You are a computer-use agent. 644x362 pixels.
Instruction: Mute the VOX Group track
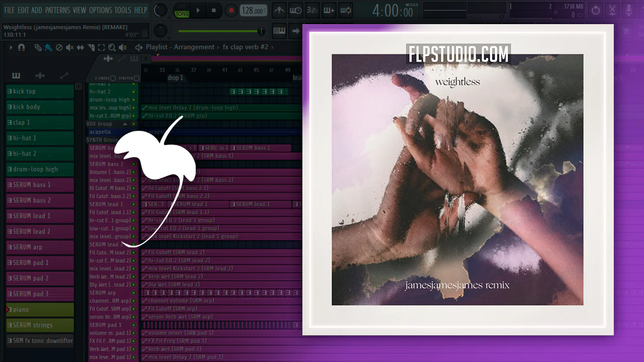(x=133, y=124)
